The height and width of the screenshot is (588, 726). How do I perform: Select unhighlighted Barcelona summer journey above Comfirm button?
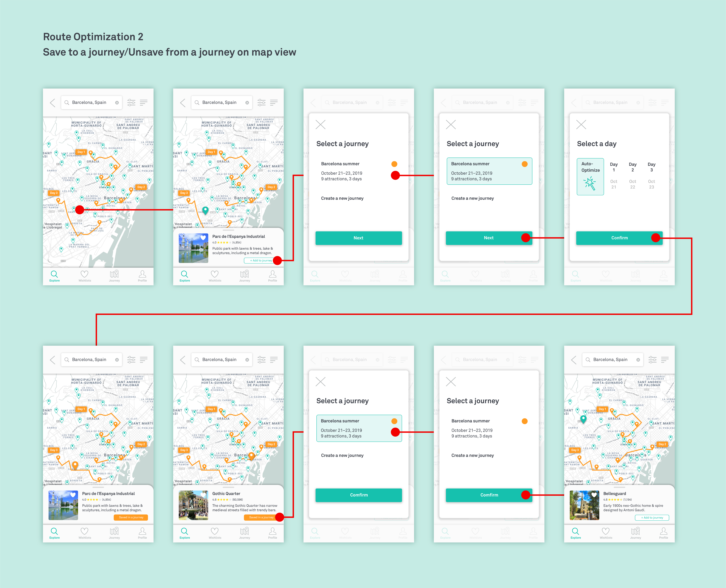coord(489,428)
